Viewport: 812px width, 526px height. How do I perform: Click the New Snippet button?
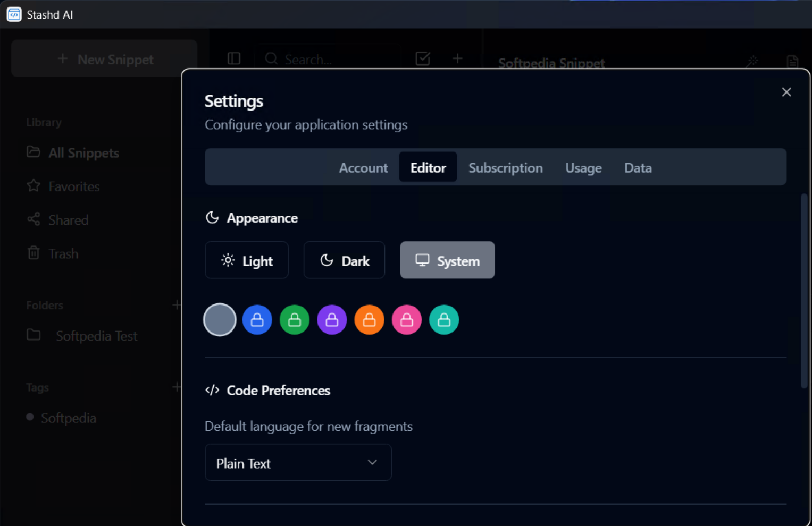pos(104,59)
